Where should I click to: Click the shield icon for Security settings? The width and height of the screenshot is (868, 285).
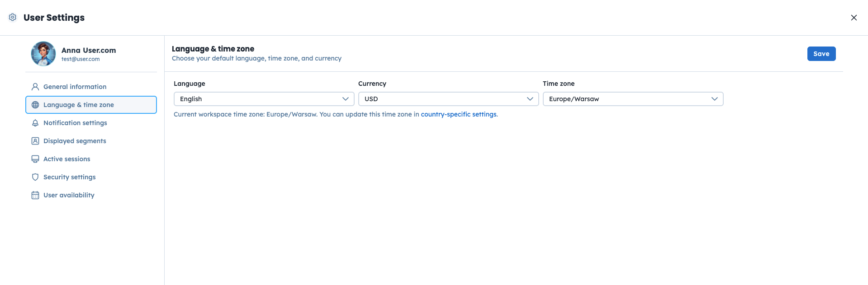pos(35,177)
